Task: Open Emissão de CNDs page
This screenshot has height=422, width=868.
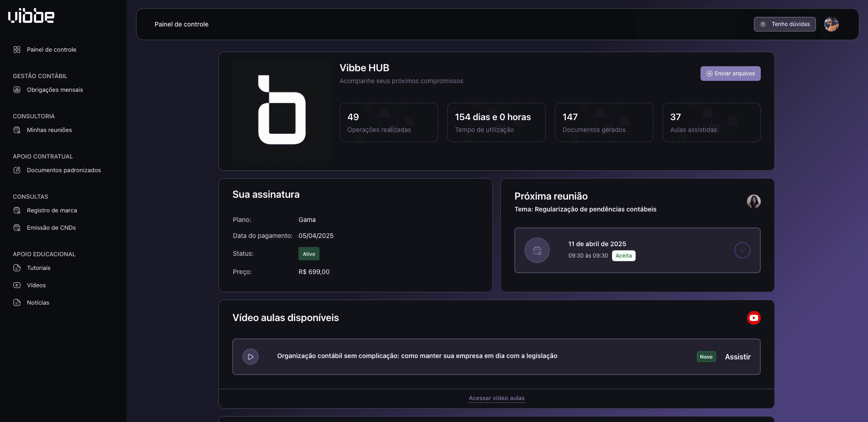Action: (51, 228)
